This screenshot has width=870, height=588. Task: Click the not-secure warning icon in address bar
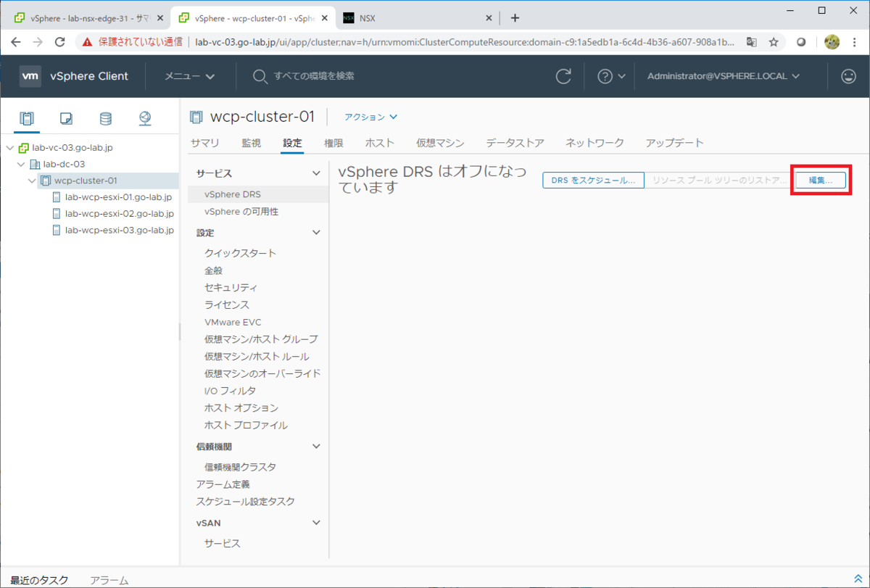coord(88,42)
